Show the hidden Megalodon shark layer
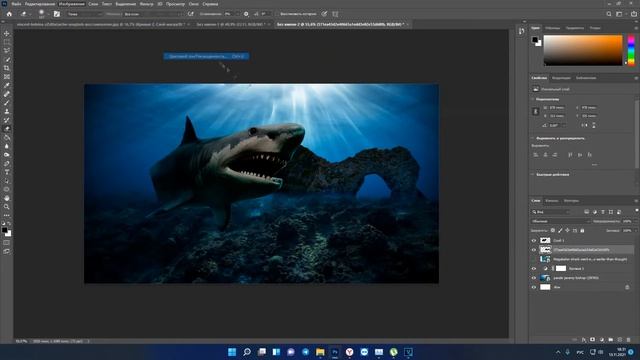Viewport: 640px width, 360px height. coord(533,259)
